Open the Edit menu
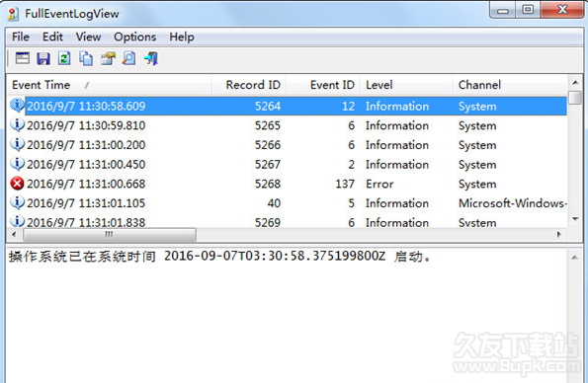 (52, 37)
